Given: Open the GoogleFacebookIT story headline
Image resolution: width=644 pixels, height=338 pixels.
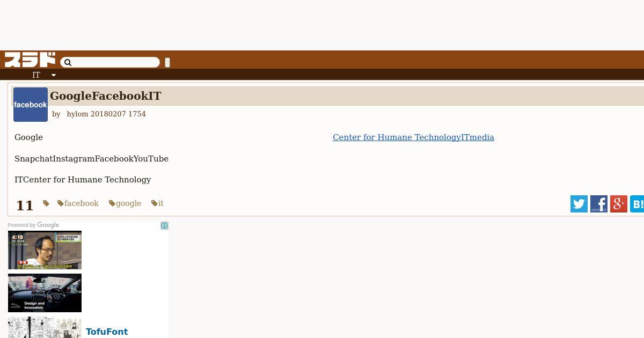Looking at the screenshot, I should [106, 96].
